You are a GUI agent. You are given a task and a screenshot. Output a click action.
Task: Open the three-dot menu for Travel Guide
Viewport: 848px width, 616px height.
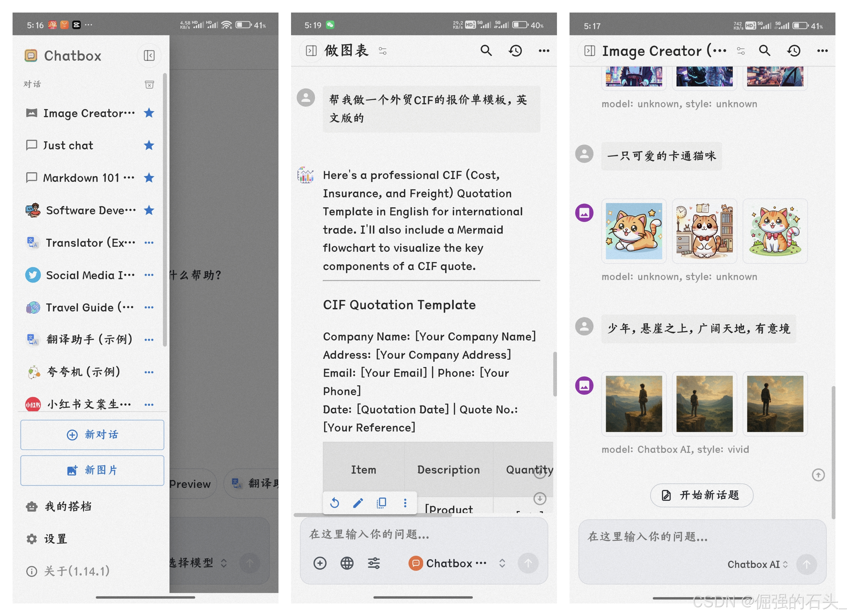[149, 308]
